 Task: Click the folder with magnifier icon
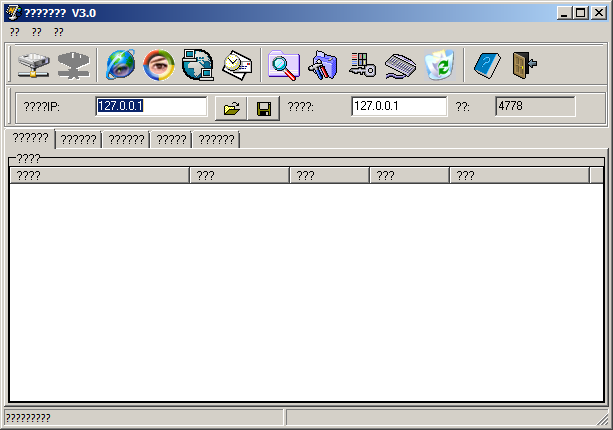(x=284, y=65)
